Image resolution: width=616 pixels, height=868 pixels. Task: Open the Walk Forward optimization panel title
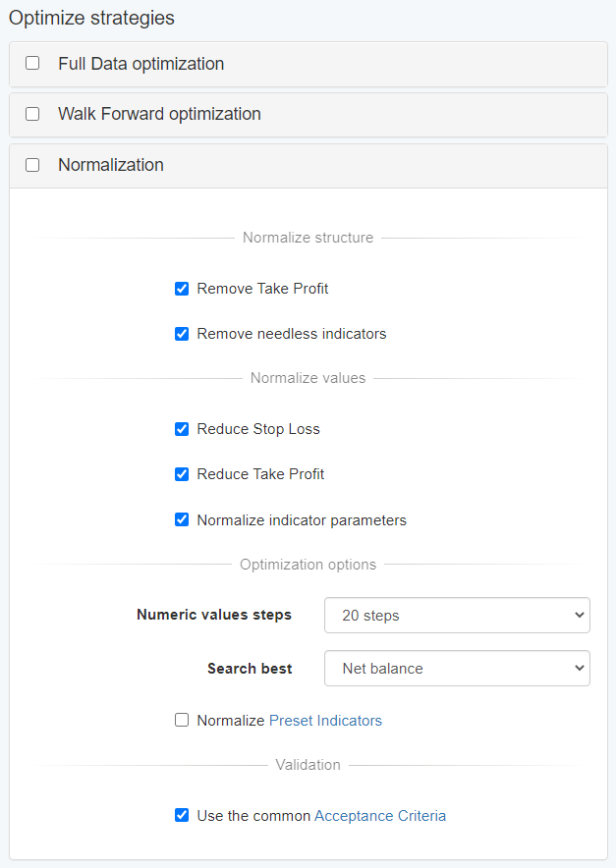click(x=159, y=114)
